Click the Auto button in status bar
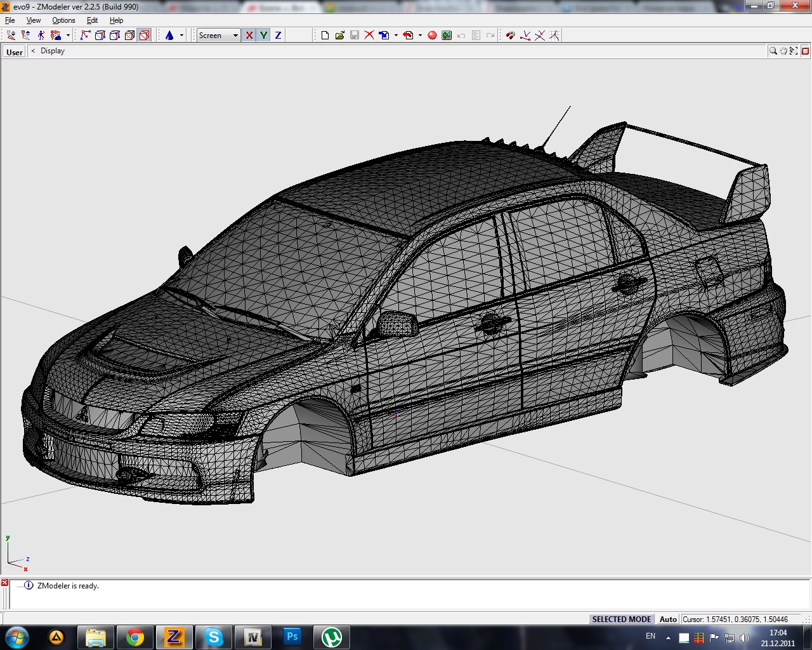The height and width of the screenshot is (650, 812). tap(668, 619)
